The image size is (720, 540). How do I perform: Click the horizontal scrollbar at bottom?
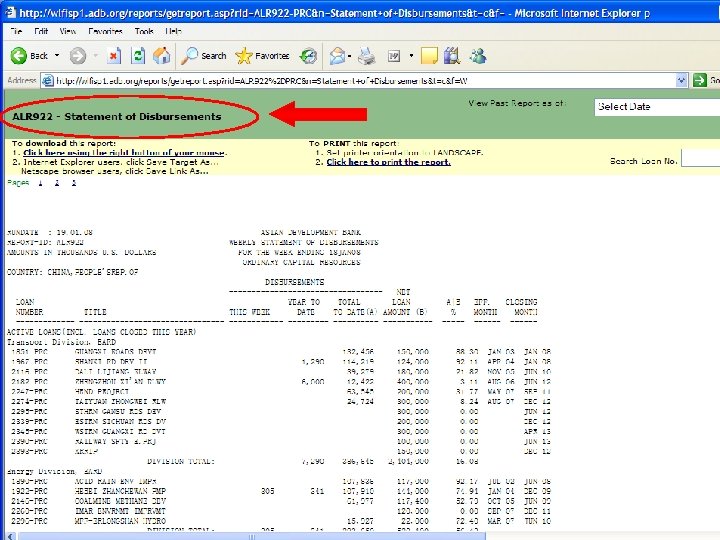coord(253,536)
